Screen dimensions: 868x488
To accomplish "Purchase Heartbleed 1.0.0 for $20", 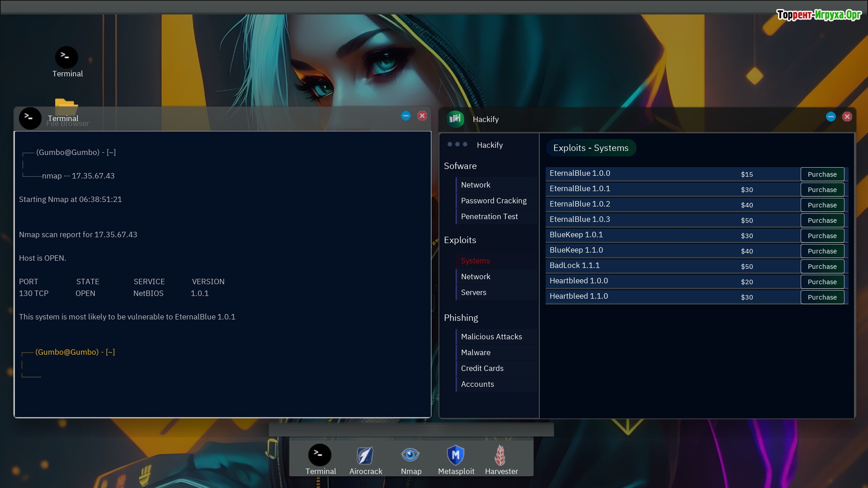I will 822,282.
